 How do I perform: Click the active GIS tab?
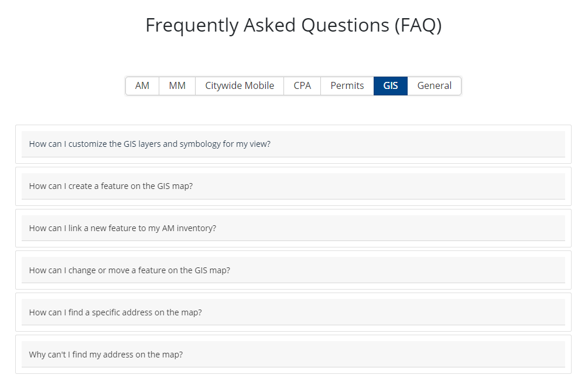click(391, 86)
